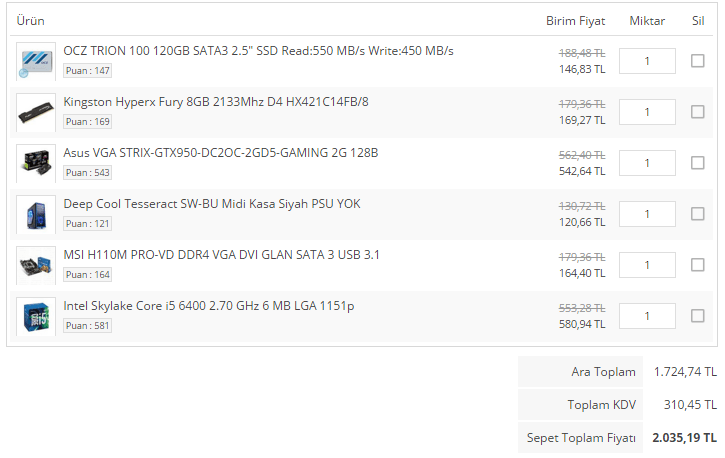725x458 pixels.
Task: Open the Asus STRIX GTX950 product image
Action: coord(36,163)
